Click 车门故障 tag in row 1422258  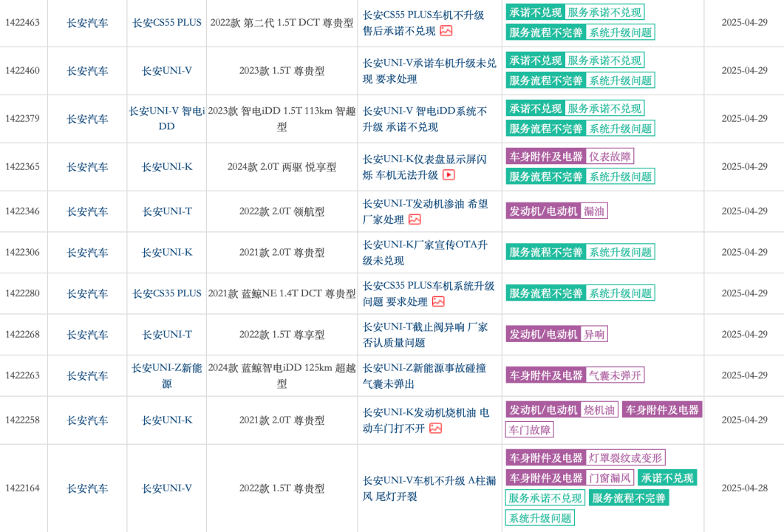[530, 429]
